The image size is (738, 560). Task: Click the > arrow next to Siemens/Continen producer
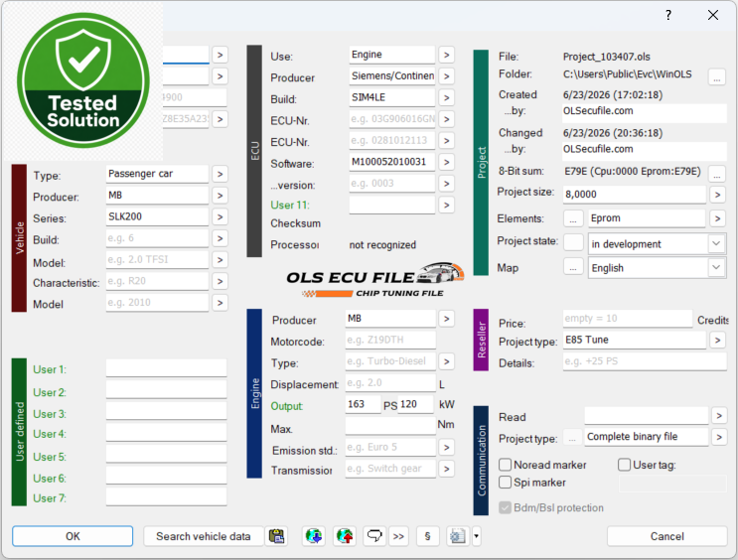coord(447,76)
